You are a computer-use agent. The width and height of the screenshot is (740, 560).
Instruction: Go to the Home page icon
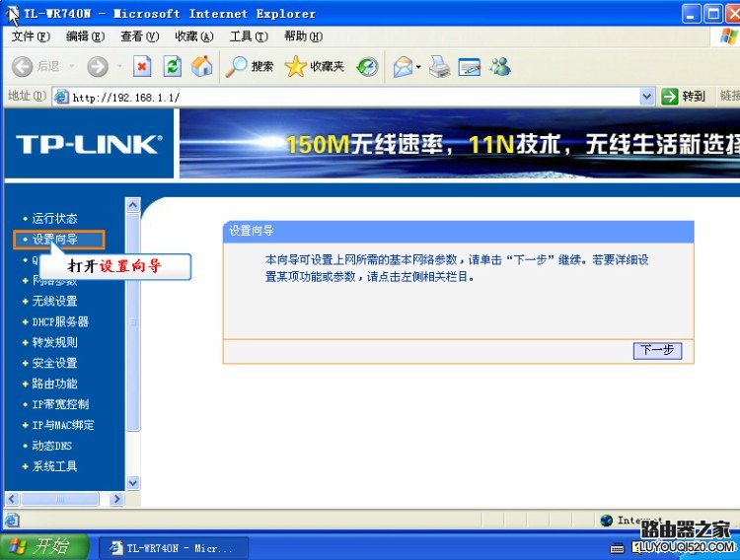pyautogui.click(x=202, y=66)
